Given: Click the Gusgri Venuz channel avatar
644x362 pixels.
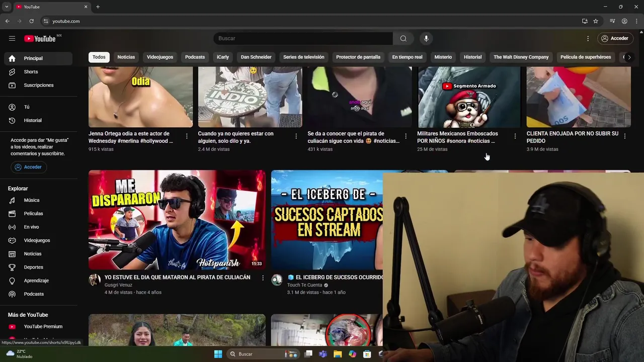Looking at the screenshot, I should [x=95, y=280].
